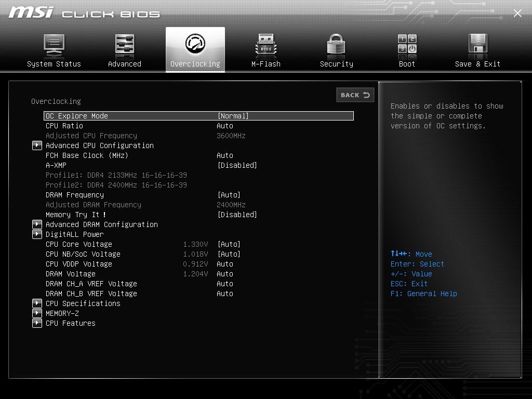Select the CPU Core Voltage label
This screenshot has height=399, width=532.
point(79,244)
